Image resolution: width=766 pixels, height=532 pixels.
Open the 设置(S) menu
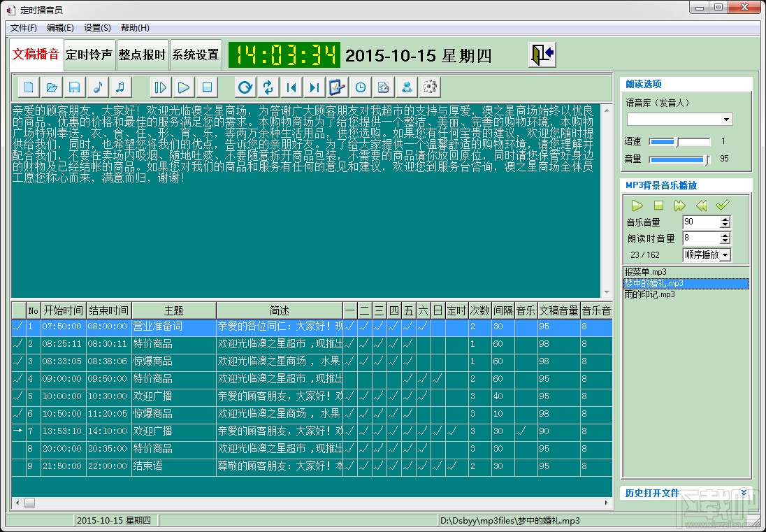coord(97,28)
